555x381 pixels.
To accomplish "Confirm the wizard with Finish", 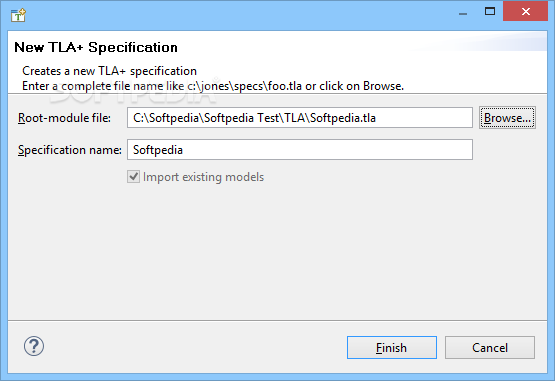I will (392, 347).
